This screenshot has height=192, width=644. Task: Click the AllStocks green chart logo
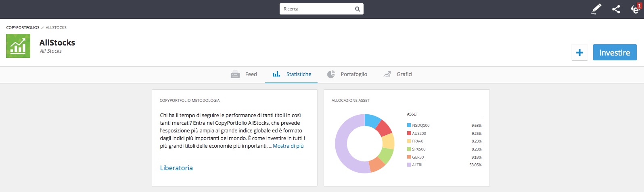pyautogui.click(x=18, y=46)
